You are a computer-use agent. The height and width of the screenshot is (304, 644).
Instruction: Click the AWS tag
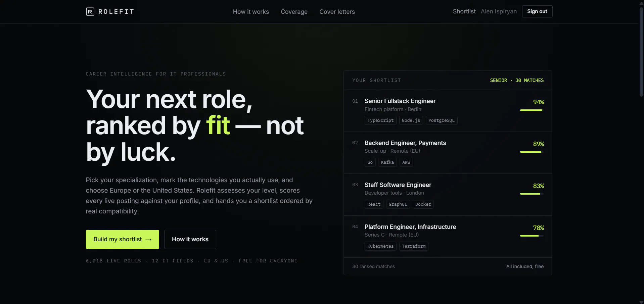[x=406, y=162]
